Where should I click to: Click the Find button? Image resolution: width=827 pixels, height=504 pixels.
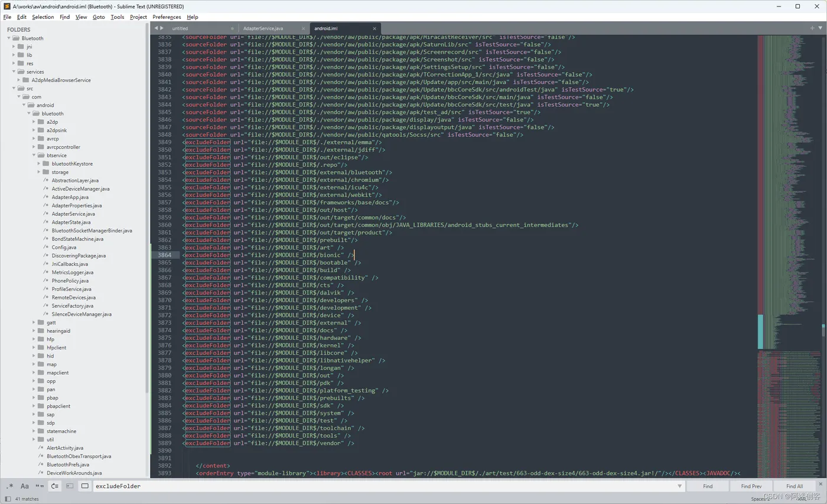coord(708,486)
